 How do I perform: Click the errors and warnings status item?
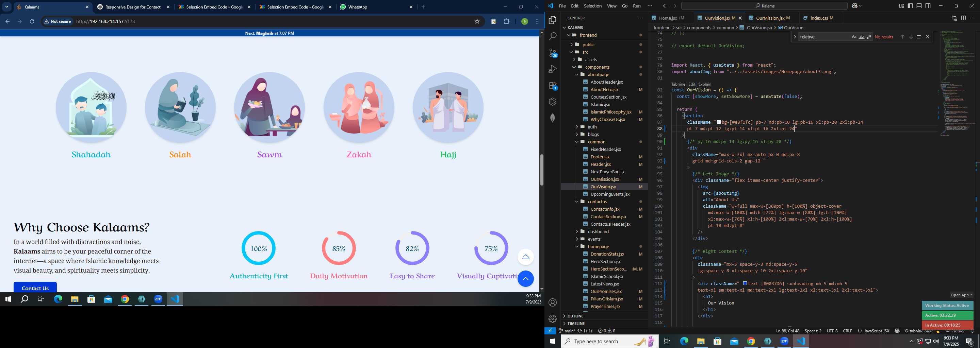tap(606, 331)
